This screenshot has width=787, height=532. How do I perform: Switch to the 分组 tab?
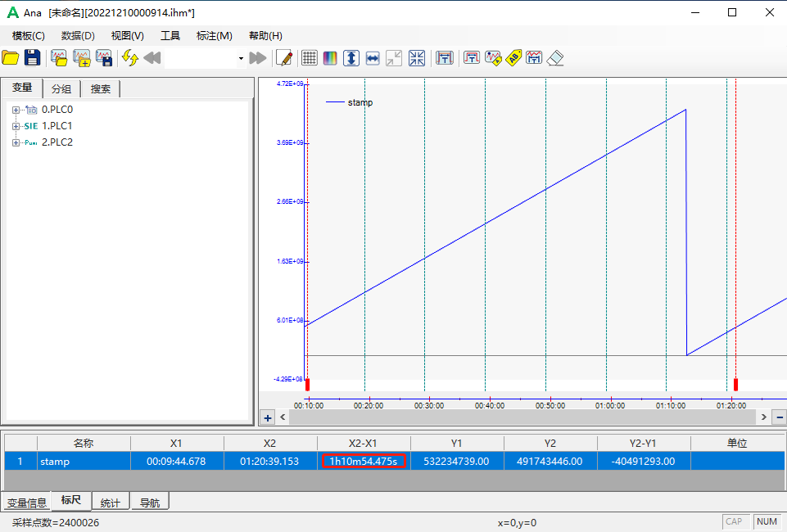click(x=61, y=88)
